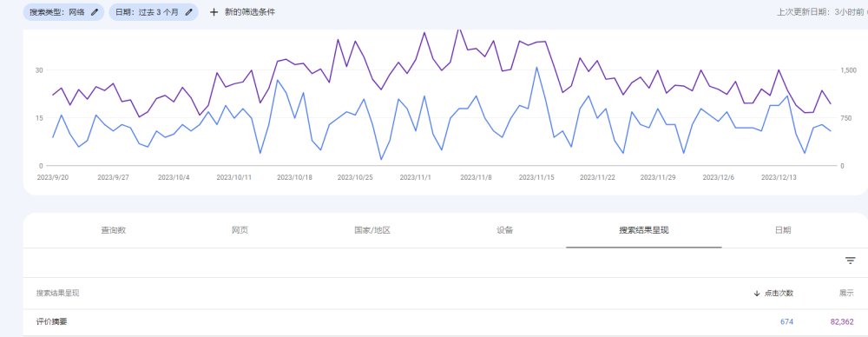Open the 国家/地区 tab
This screenshot has width=868, height=337.
click(x=372, y=230)
